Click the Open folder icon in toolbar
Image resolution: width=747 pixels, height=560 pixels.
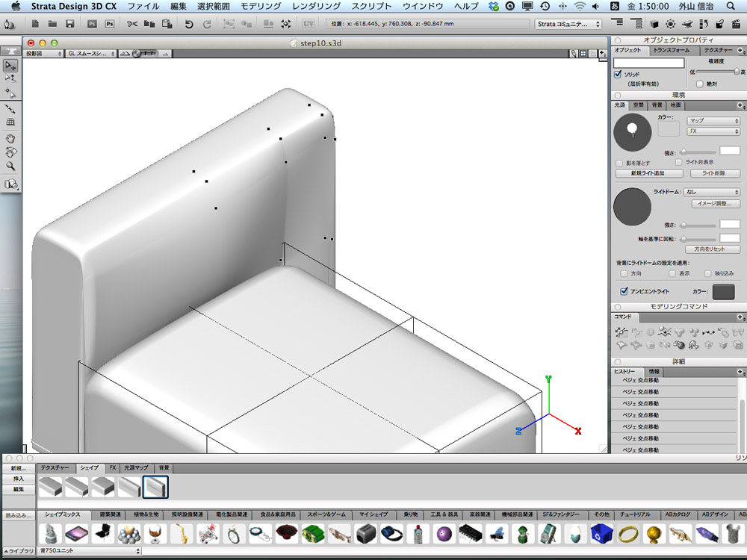52,23
